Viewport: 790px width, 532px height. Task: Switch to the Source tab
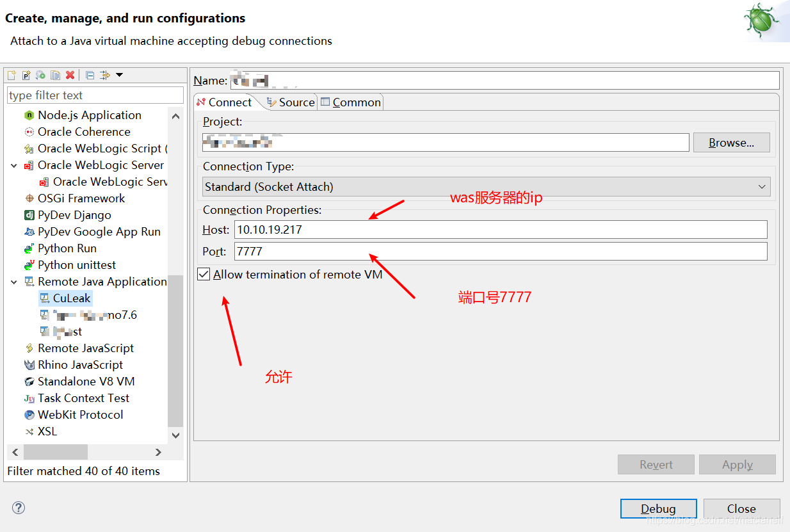point(291,102)
